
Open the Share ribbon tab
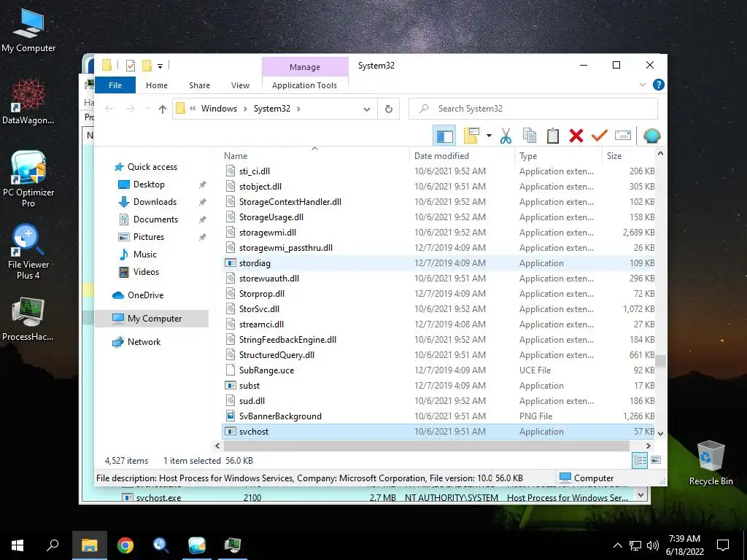[199, 85]
